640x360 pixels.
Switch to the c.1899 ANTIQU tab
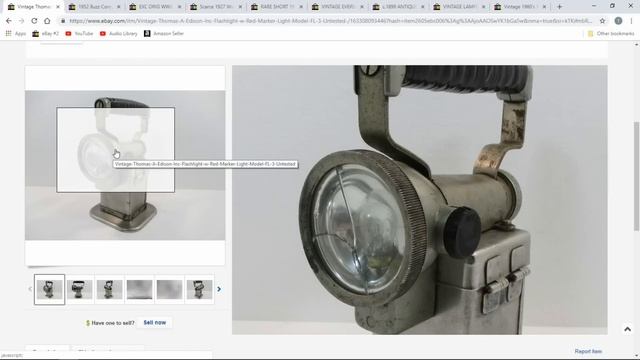(x=399, y=7)
